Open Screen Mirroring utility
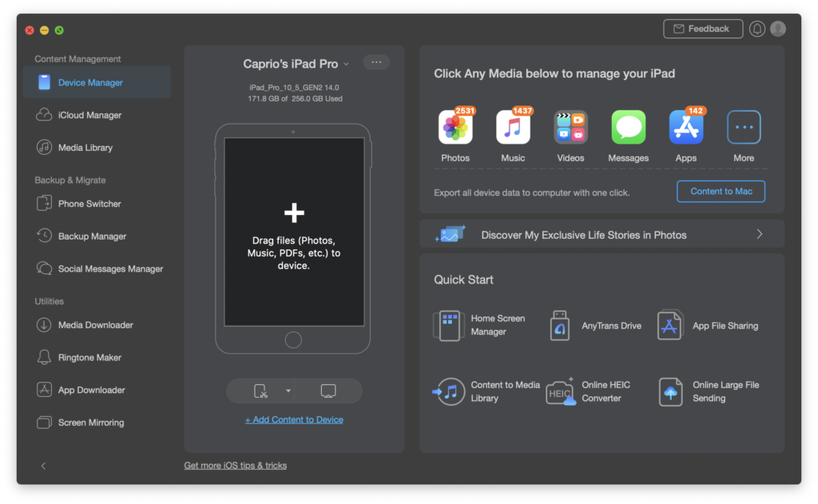This screenshot has width=818, height=504. 97,423
